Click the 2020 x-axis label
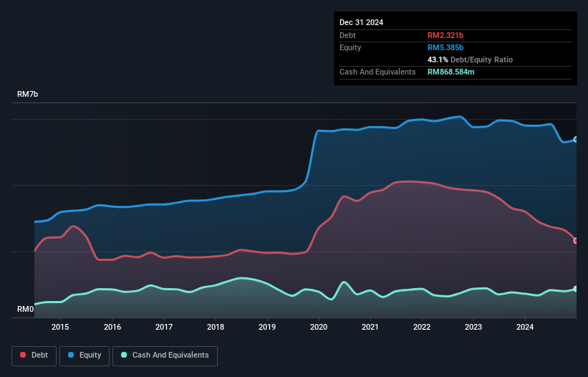The image size is (588, 377). pyautogui.click(x=319, y=327)
